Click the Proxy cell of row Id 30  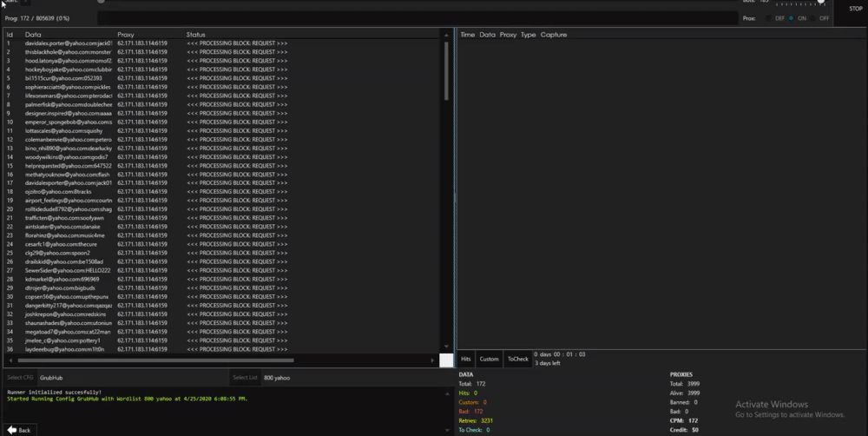(142, 297)
